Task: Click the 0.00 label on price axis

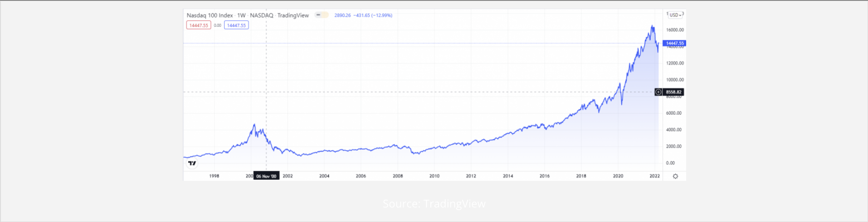Action: click(670, 163)
